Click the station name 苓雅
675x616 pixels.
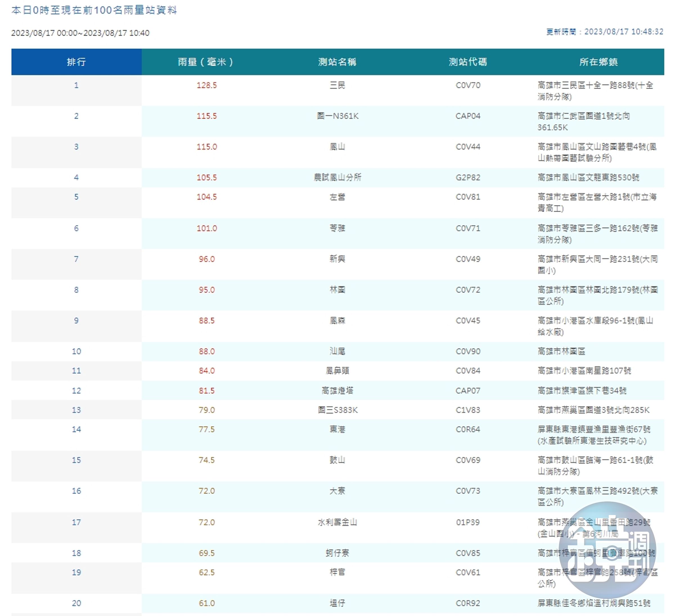[x=337, y=228]
